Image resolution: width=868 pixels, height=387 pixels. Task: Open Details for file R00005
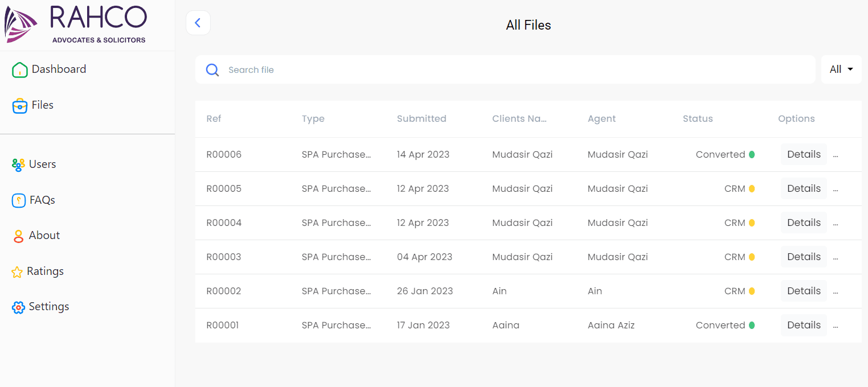tap(803, 188)
